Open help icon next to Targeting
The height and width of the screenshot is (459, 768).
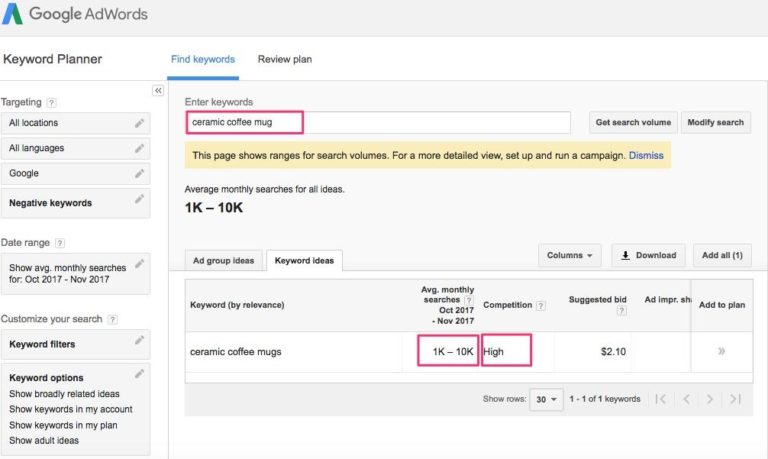click(x=52, y=103)
